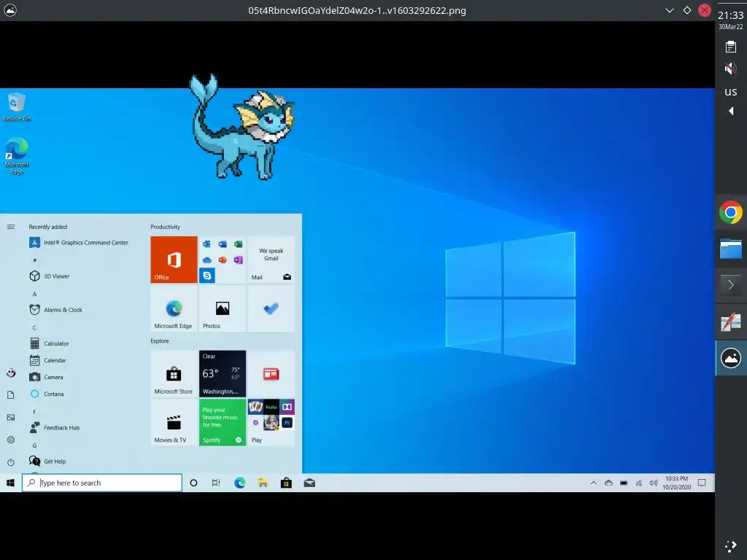Open Get Help app
This screenshot has width=747, height=560.
47,461
